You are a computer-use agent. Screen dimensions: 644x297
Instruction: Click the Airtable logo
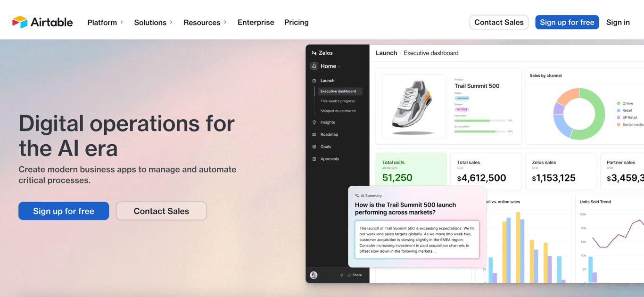tap(42, 22)
